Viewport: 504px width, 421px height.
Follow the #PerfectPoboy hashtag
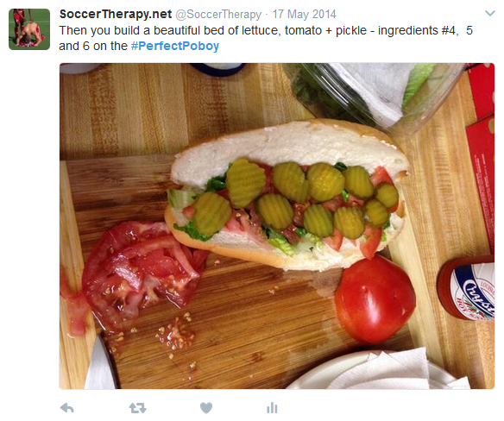(x=175, y=46)
